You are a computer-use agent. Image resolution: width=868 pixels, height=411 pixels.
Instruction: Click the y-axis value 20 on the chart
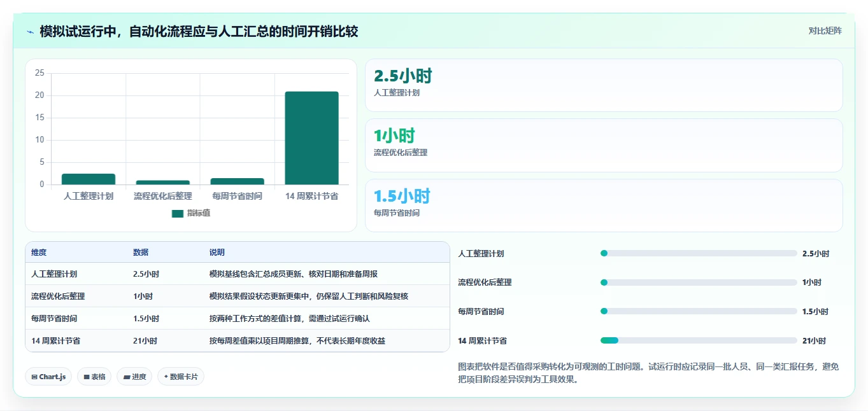point(39,95)
